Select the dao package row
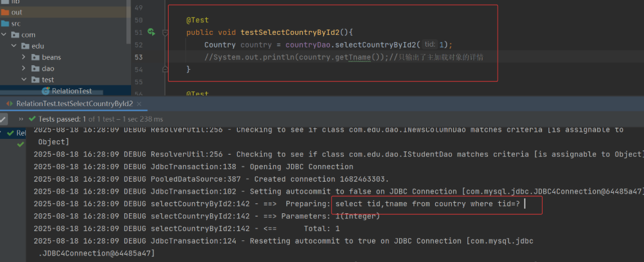Viewport: 644px width, 262px height. point(65,68)
